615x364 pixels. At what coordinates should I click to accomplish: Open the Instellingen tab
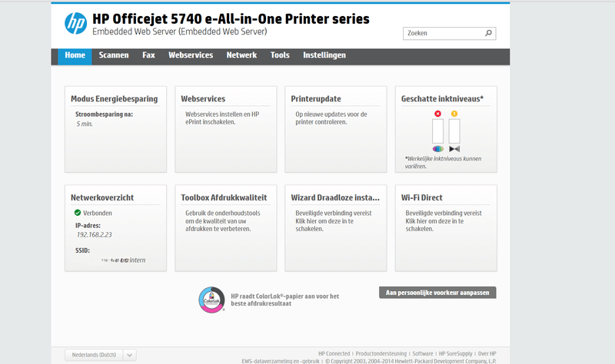(x=324, y=55)
